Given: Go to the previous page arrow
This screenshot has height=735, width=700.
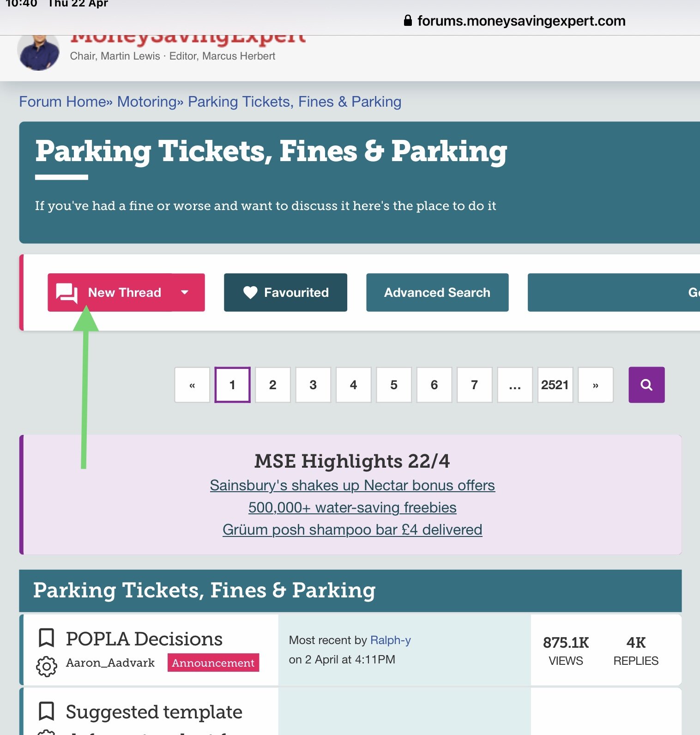Looking at the screenshot, I should (192, 385).
